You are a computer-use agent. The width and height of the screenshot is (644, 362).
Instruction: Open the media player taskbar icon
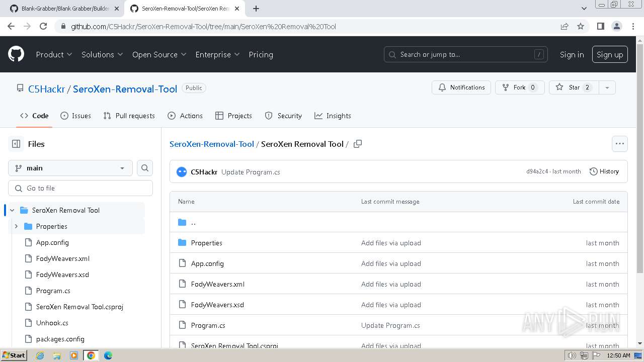(74, 355)
